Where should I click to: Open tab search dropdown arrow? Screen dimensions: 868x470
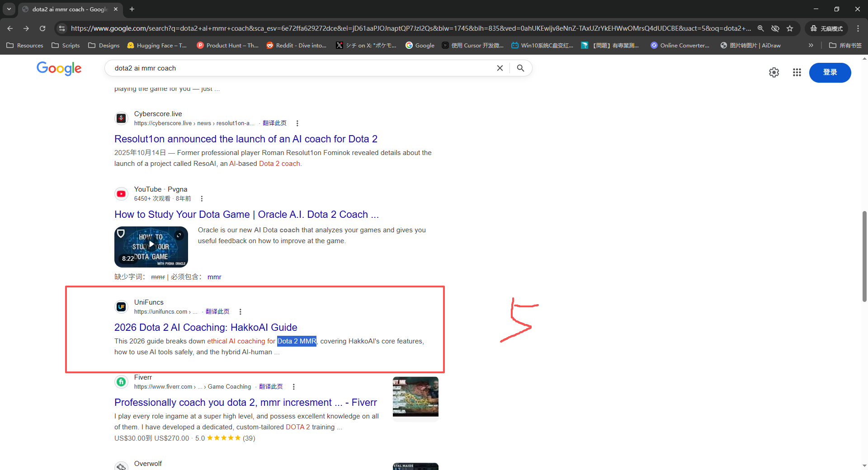coord(9,9)
